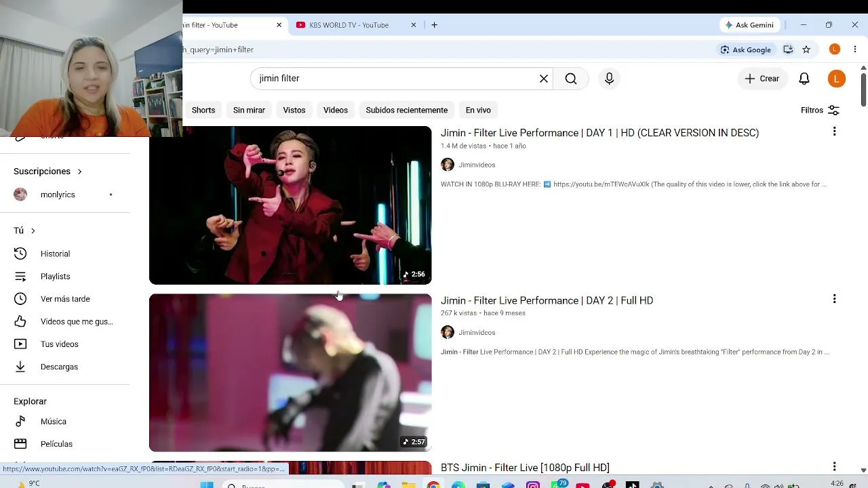
Task: Open options for the DAY 2 video
Action: (834, 299)
